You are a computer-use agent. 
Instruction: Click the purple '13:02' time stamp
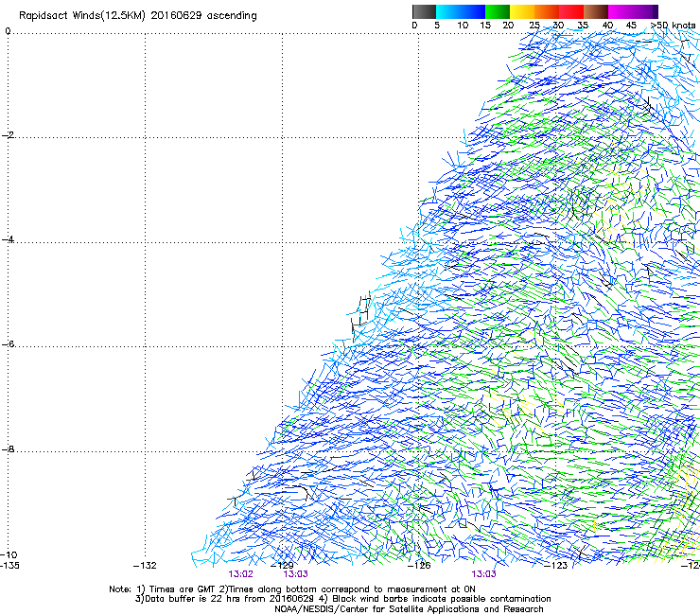tap(240, 574)
